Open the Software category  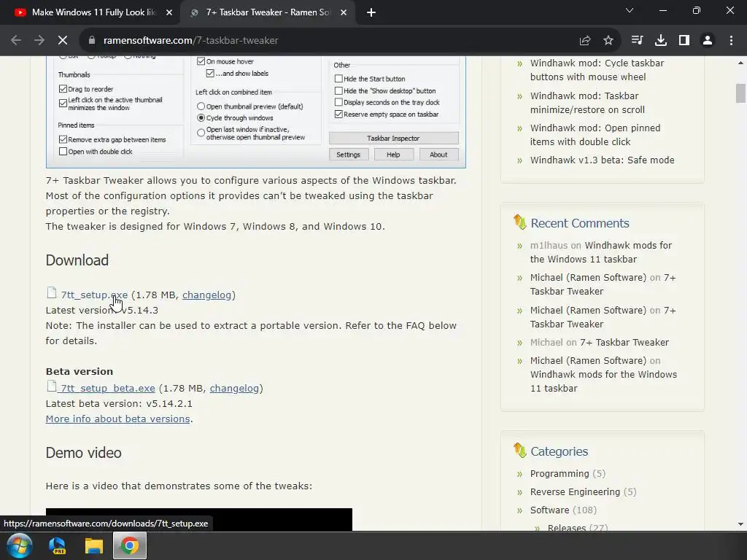pyautogui.click(x=549, y=510)
